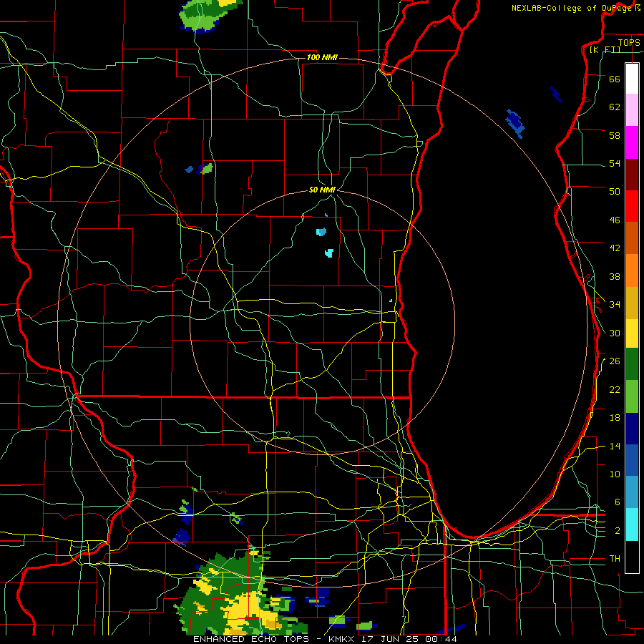The height and width of the screenshot is (644, 644).
Task: Click the TOPS legend heading
Action: [x=629, y=43]
